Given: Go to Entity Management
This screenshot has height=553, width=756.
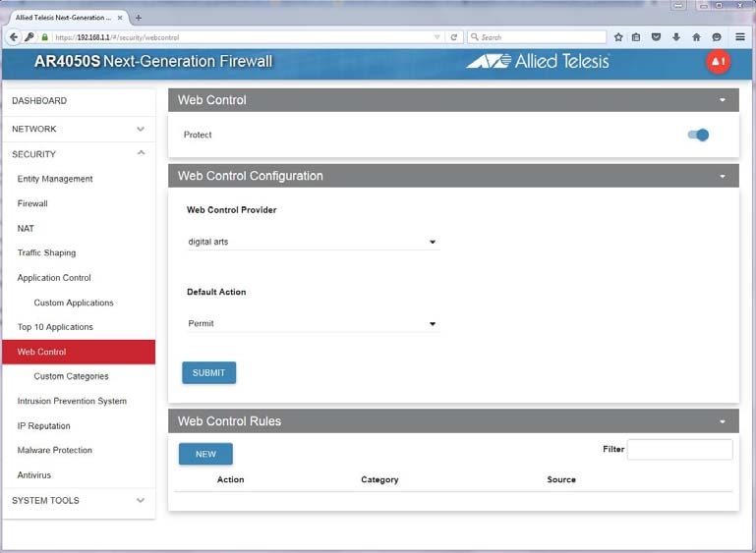Looking at the screenshot, I should coord(55,179).
